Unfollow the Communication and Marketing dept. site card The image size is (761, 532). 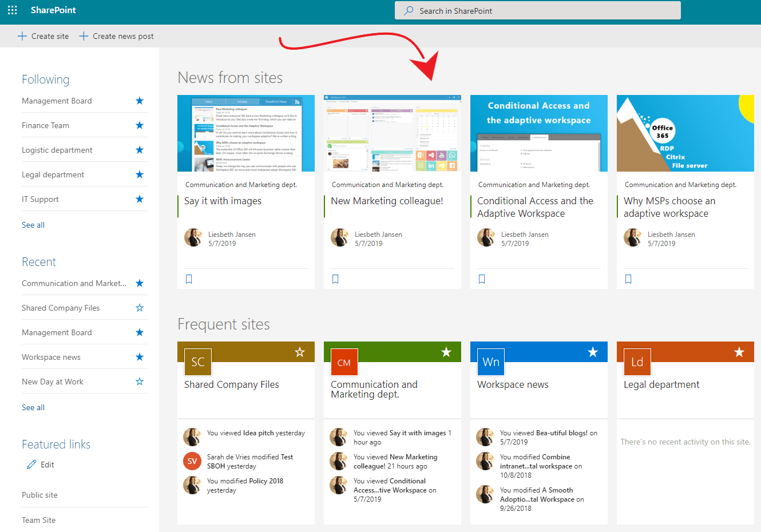446,352
